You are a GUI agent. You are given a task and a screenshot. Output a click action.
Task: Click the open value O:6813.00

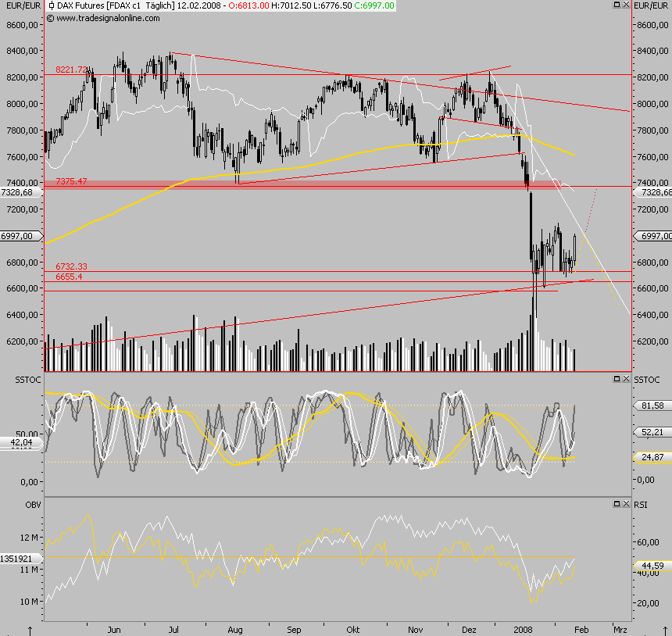click(249, 5)
